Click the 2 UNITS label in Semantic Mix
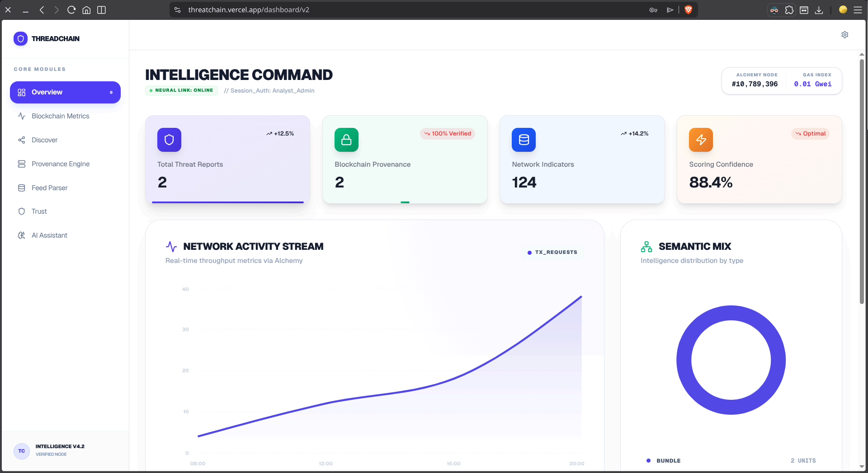This screenshot has height=473, width=868. pos(803,461)
